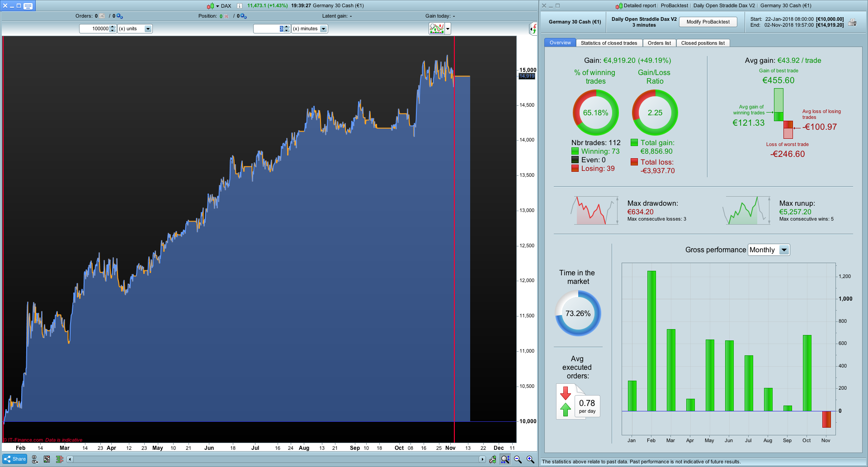Decrease the timeframe value with down stepper
The image size is (868, 467).
pyautogui.click(x=287, y=31)
